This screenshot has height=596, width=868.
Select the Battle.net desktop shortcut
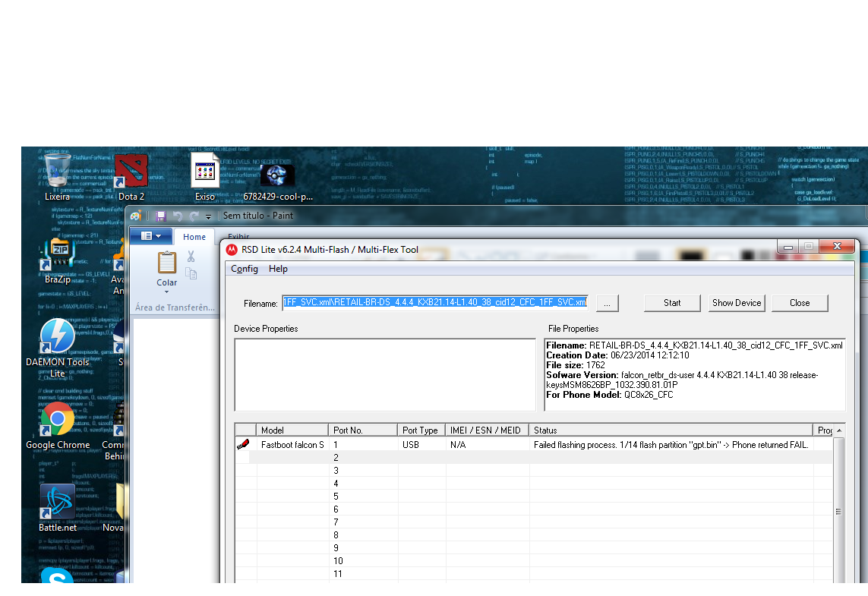click(58, 508)
